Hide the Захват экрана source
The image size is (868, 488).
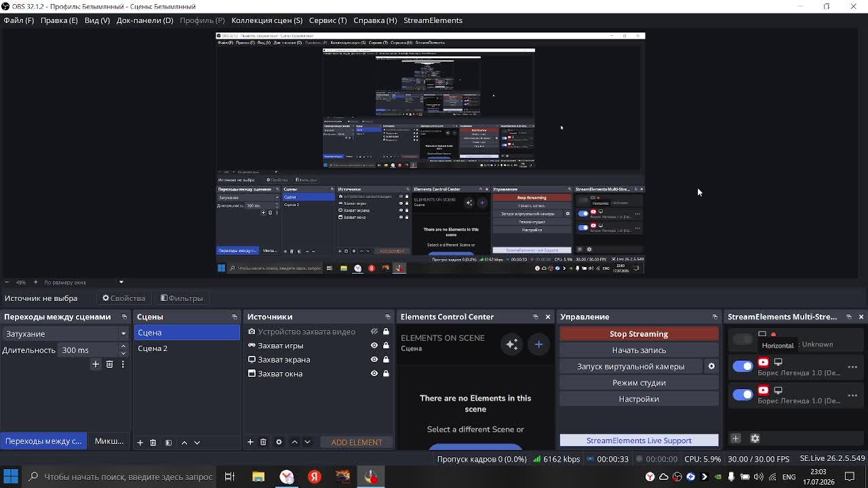(374, 359)
